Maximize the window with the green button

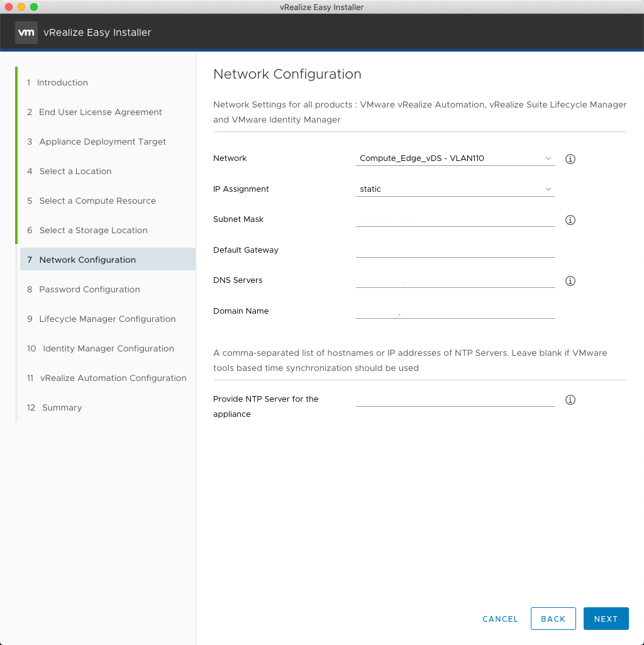pyautogui.click(x=34, y=7)
